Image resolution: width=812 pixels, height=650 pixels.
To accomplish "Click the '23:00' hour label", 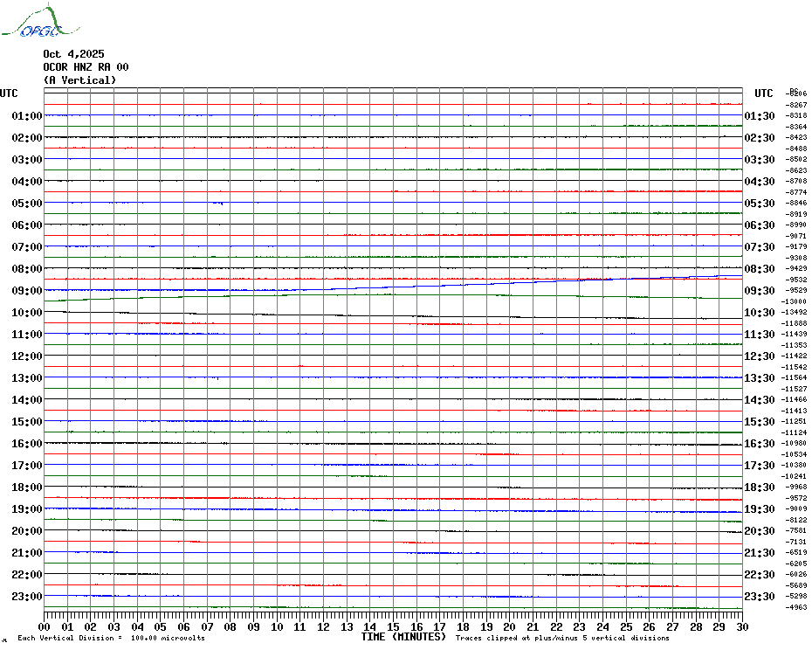I will click(x=27, y=596).
